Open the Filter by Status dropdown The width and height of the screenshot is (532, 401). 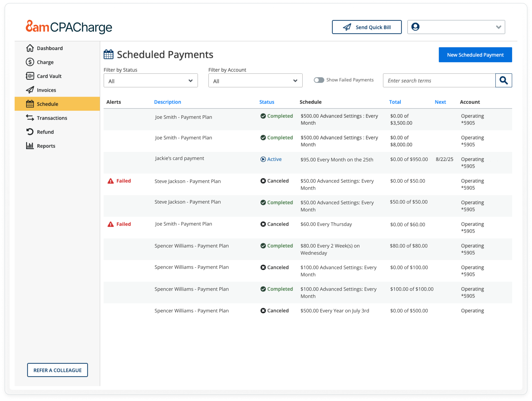(x=150, y=81)
